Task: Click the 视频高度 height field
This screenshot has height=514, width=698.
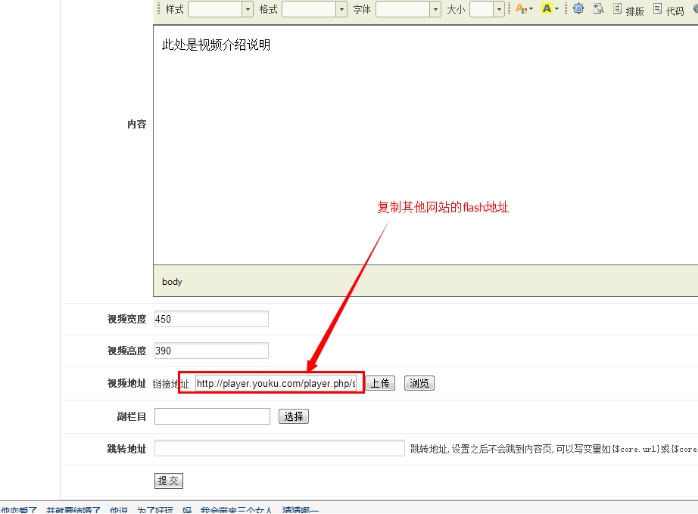Action: click(211, 351)
